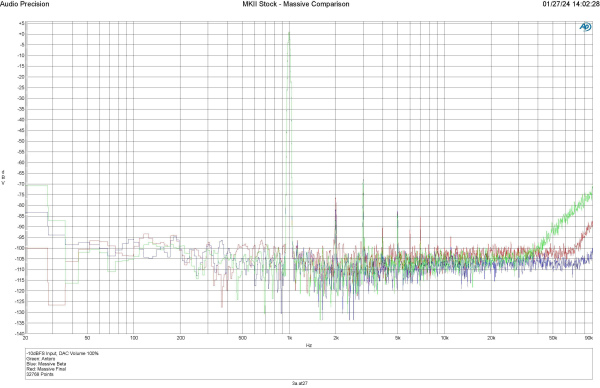The image size is (600, 388).
Task: Click the '-100' level axis label
Action: 20,248
